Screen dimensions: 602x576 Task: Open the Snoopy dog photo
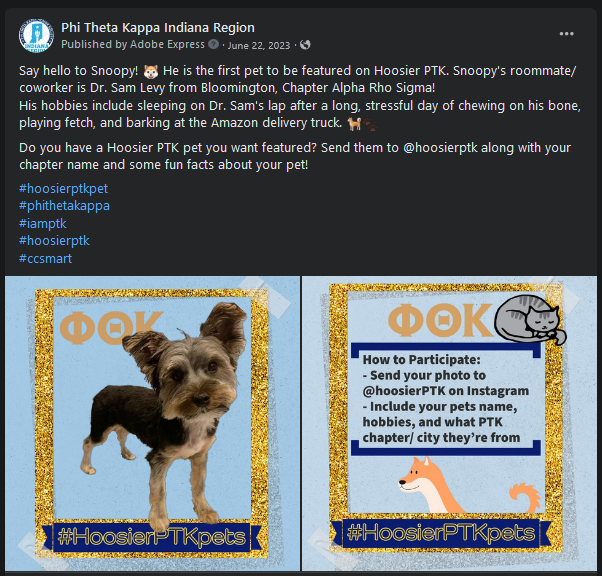coord(152,423)
